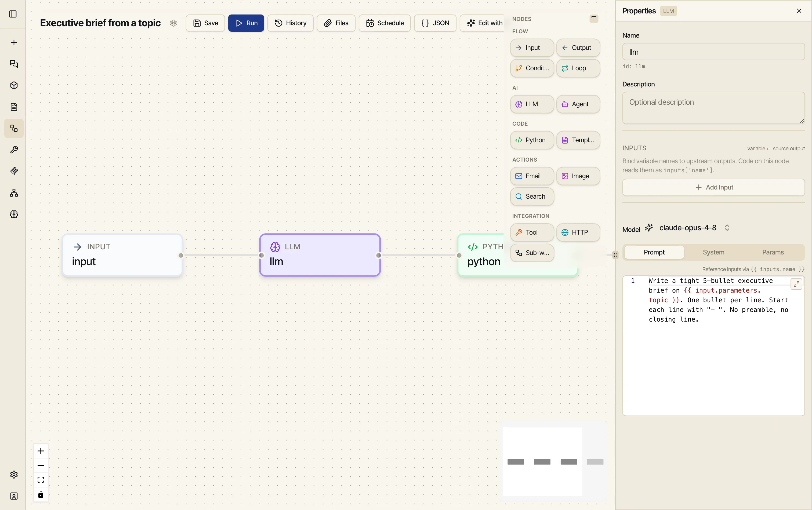Zoom out on the canvas

point(41,465)
